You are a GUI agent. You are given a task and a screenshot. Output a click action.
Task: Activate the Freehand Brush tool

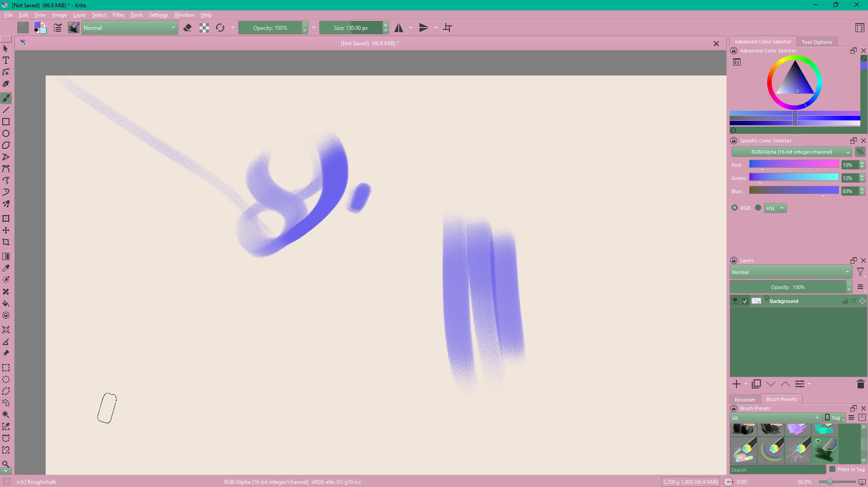[x=6, y=98]
